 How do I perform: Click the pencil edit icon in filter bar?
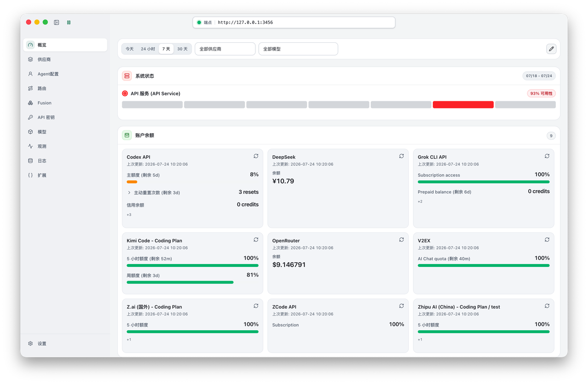point(551,49)
